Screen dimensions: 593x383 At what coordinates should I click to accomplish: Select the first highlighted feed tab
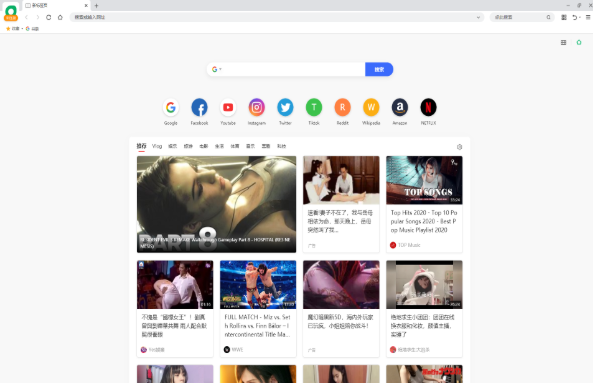141,146
